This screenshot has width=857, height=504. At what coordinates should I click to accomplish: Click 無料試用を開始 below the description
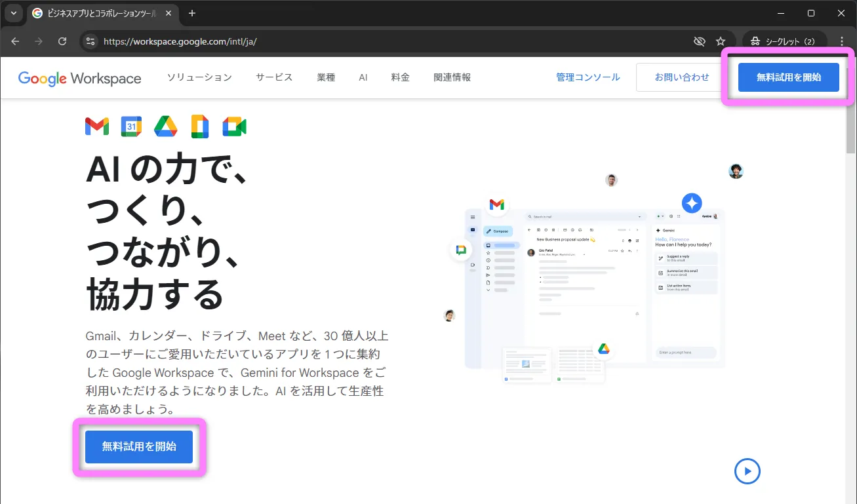pos(139,447)
